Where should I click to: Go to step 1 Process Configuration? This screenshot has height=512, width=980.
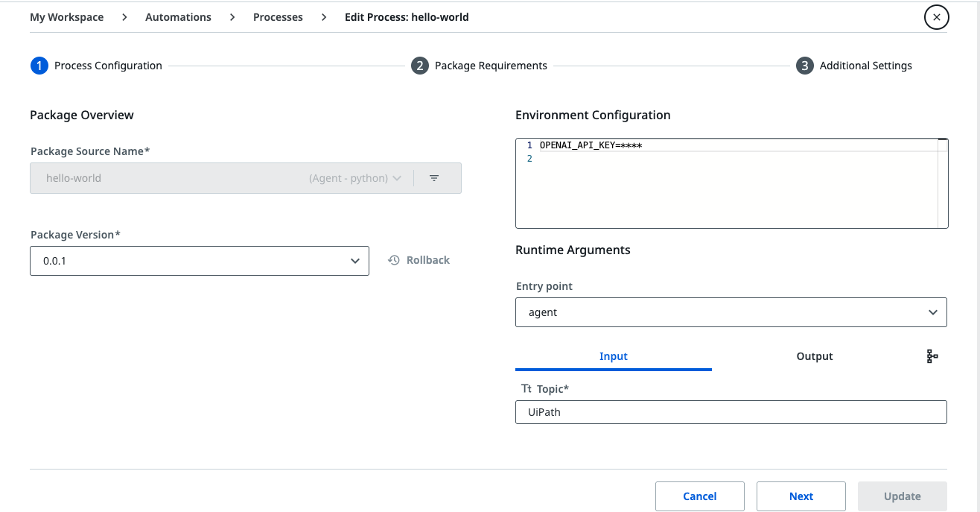click(x=96, y=66)
